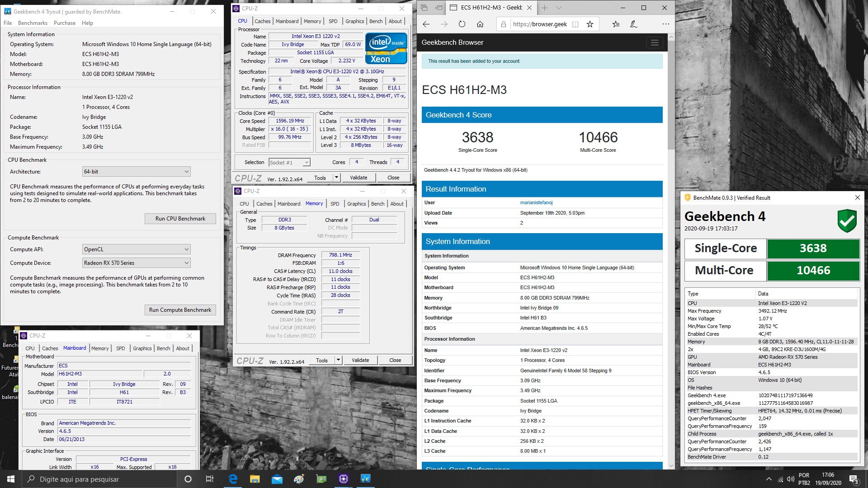868x488 pixels.
Task: Click the Edge browser back arrow
Action: [426, 24]
